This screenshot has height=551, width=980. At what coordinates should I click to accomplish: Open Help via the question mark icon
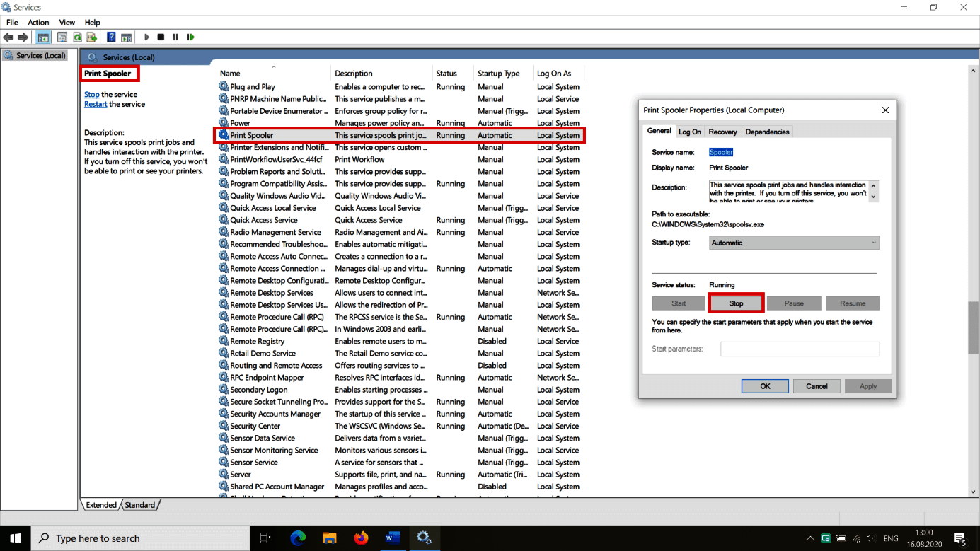tap(110, 37)
